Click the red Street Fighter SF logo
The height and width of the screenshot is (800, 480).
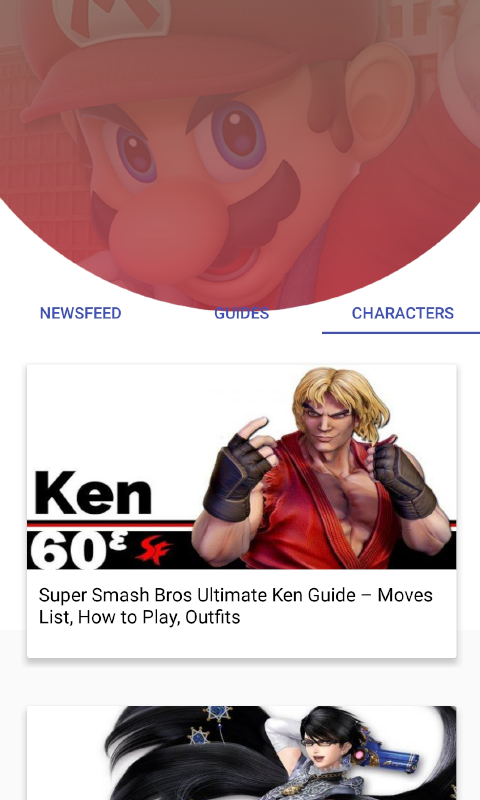pyautogui.click(x=153, y=550)
